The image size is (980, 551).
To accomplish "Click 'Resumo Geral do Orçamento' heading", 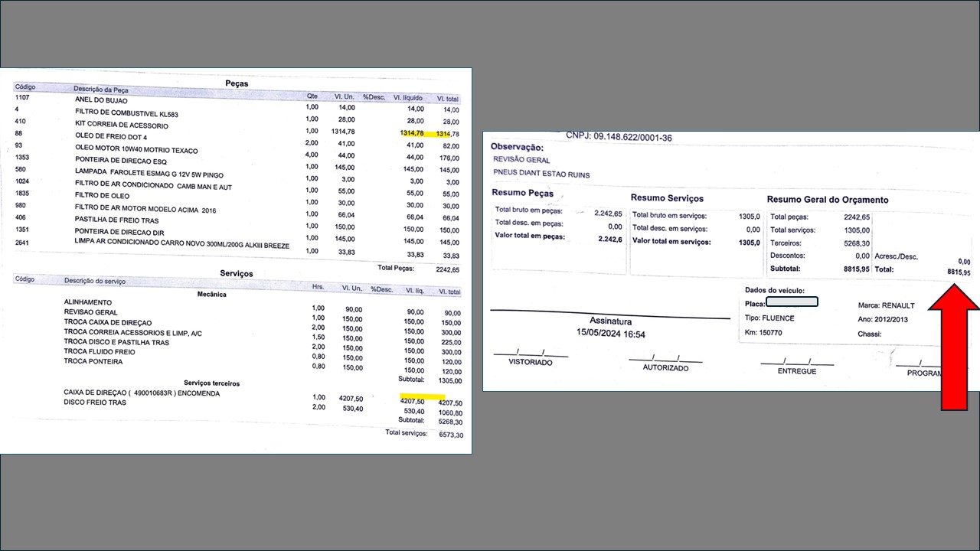I will [828, 200].
